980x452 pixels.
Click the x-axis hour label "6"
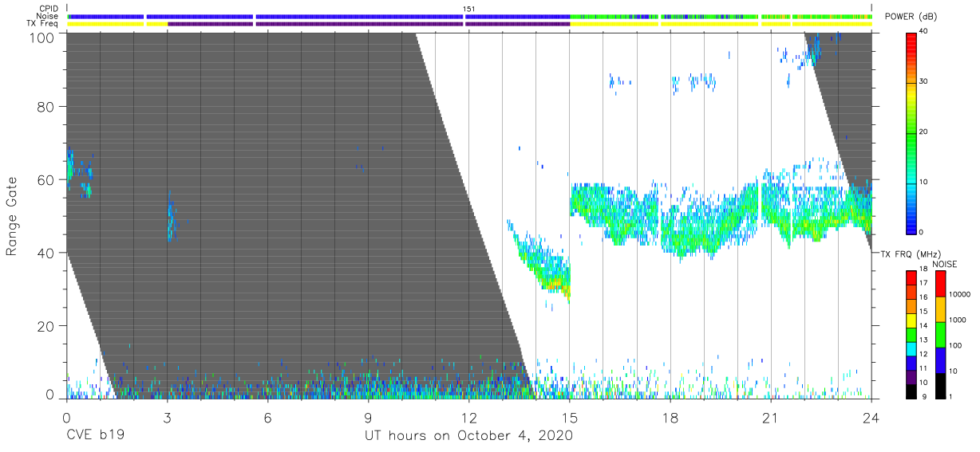(267, 416)
